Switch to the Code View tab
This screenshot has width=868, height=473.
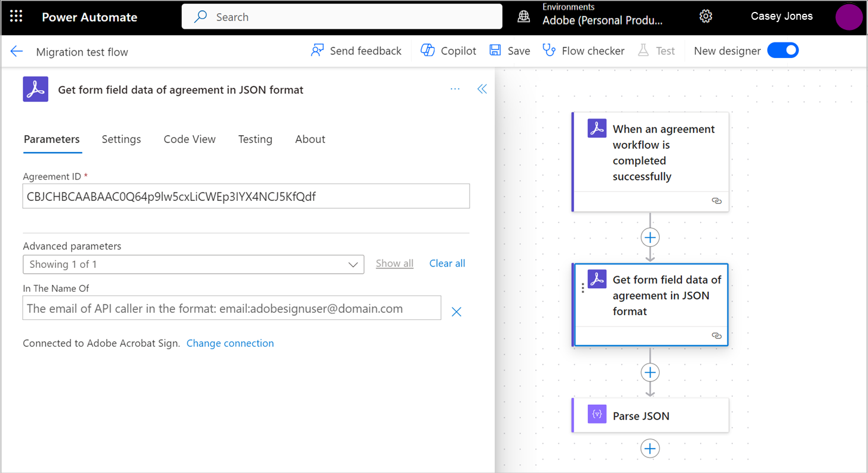click(189, 139)
